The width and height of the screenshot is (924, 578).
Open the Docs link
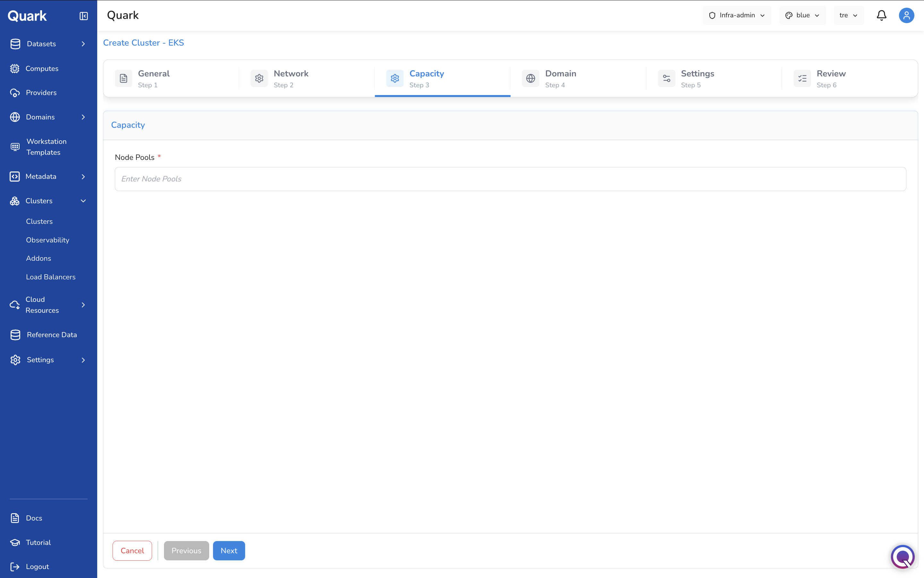tap(34, 518)
